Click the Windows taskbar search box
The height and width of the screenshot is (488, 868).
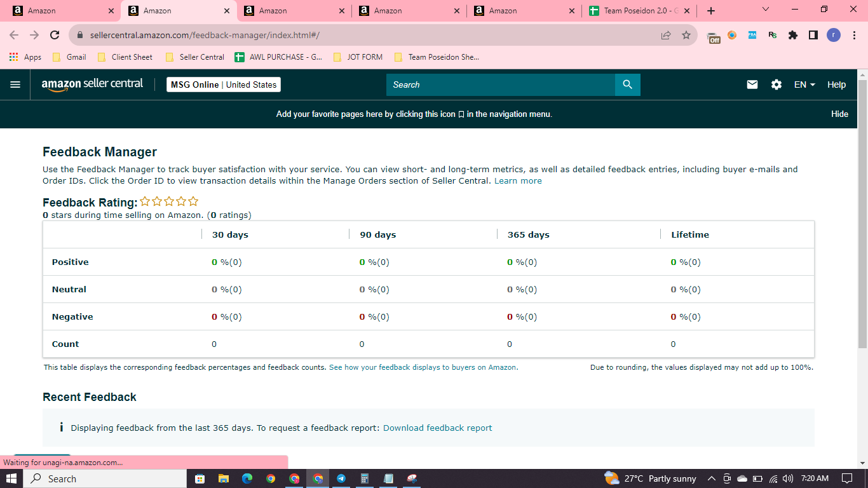pyautogui.click(x=105, y=478)
